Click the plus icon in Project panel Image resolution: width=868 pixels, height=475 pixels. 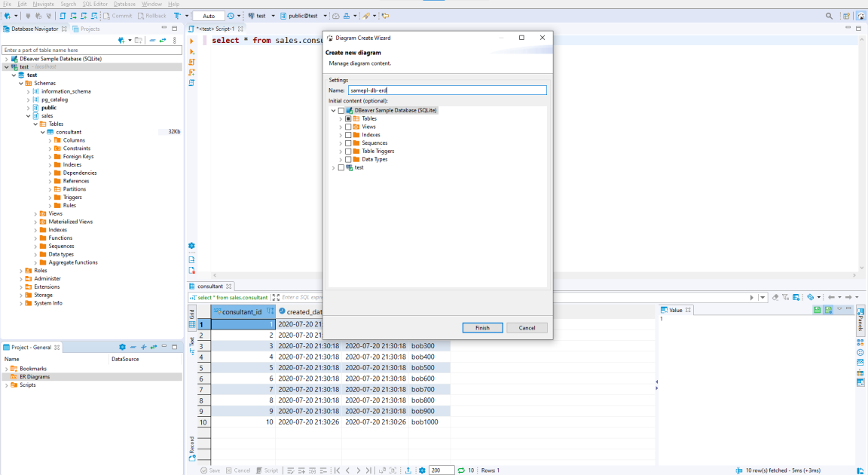(x=143, y=347)
